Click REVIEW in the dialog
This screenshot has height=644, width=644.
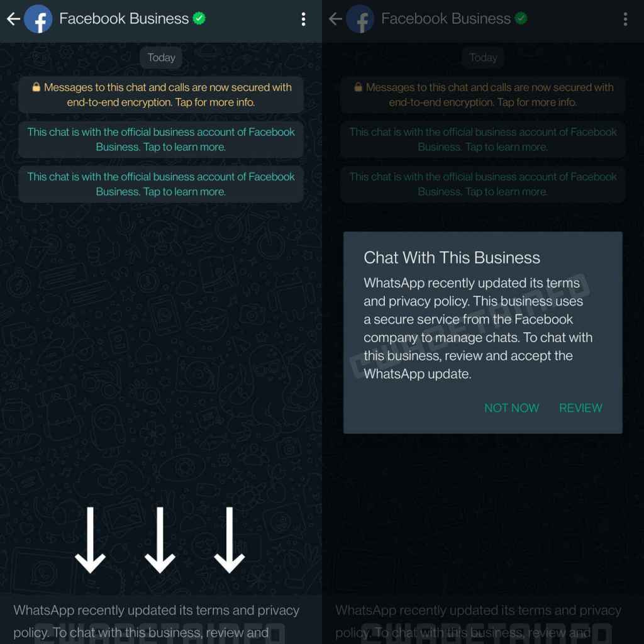[580, 408]
